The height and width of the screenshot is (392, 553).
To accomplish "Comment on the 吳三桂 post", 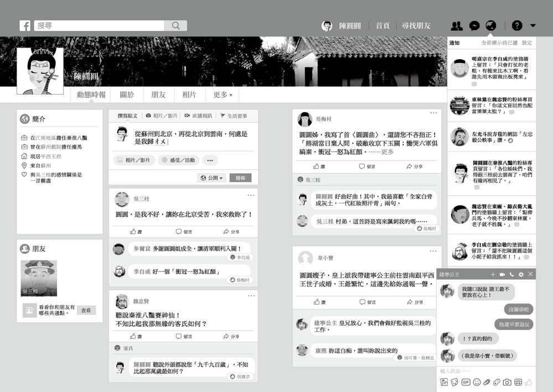I will point(184,232).
